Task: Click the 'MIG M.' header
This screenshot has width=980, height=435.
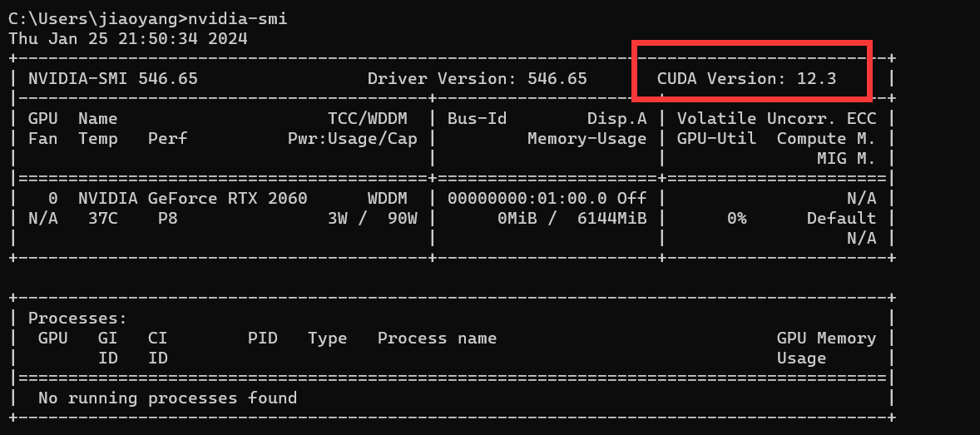Action: click(x=846, y=159)
